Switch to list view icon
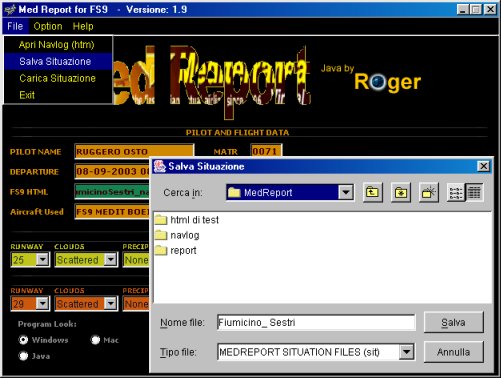The height and width of the screenshot is (378, 501). click(x=456, y=192)
